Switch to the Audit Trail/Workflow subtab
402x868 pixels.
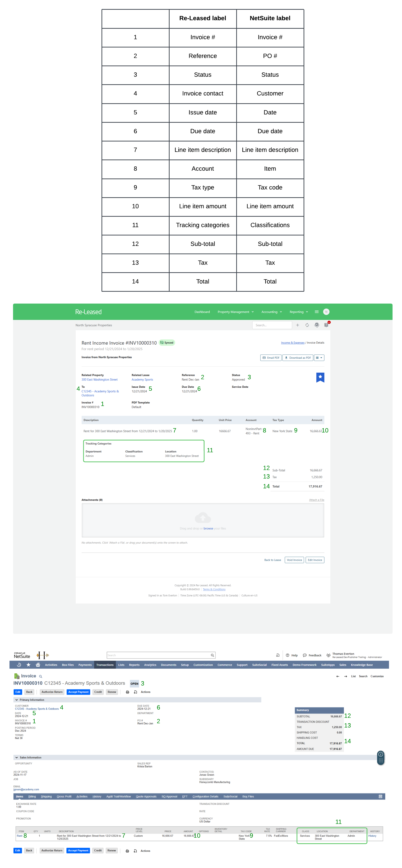pyautogui.click(x=119, y=797)
